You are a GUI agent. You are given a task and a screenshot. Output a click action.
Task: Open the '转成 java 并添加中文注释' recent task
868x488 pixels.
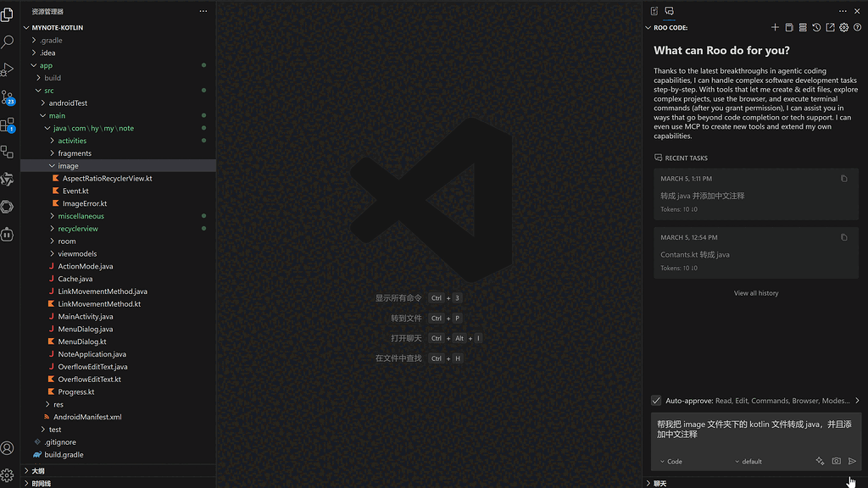[x=755, y=194]
